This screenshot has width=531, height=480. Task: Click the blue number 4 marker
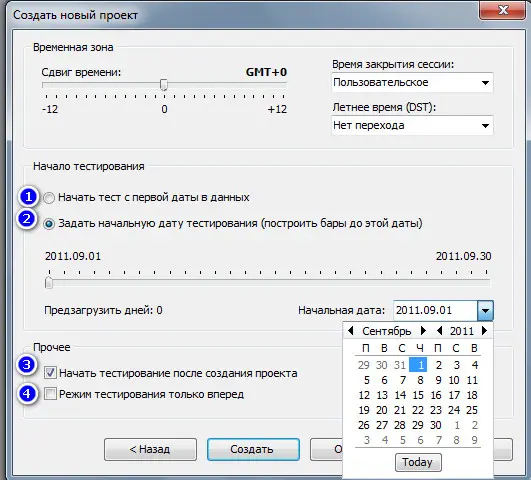pos(27,394)
